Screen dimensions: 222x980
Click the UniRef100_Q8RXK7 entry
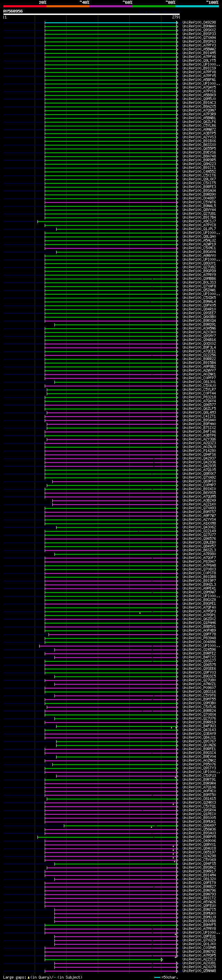(x=199, y=473)
